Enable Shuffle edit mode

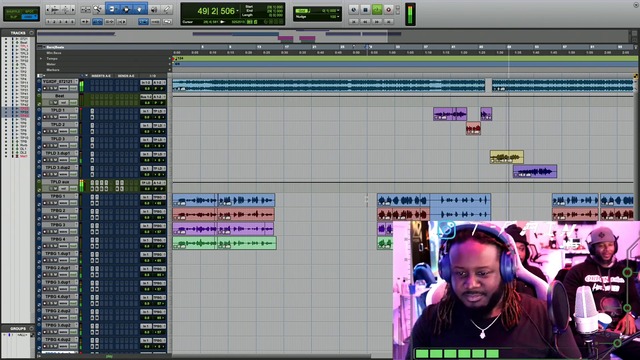point(13,11)
